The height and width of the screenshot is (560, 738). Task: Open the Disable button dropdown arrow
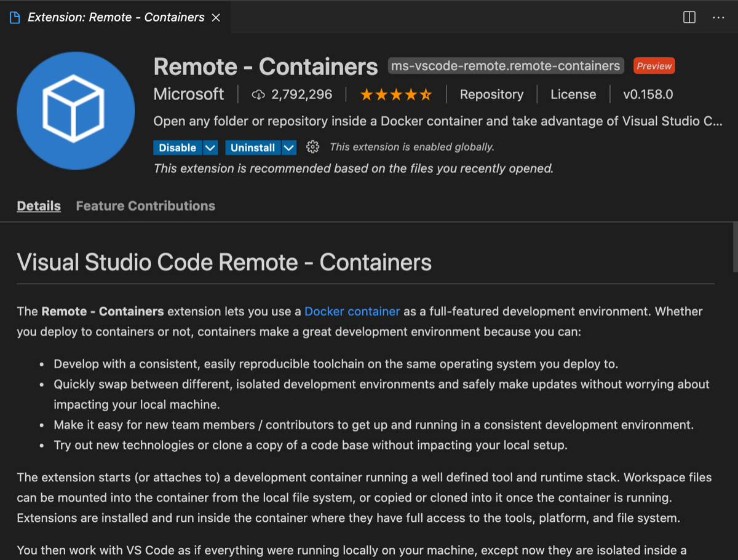coord(210,148)
